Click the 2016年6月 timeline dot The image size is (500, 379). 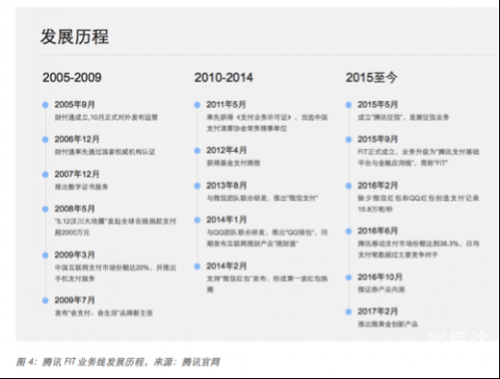[x=349, y=231]
